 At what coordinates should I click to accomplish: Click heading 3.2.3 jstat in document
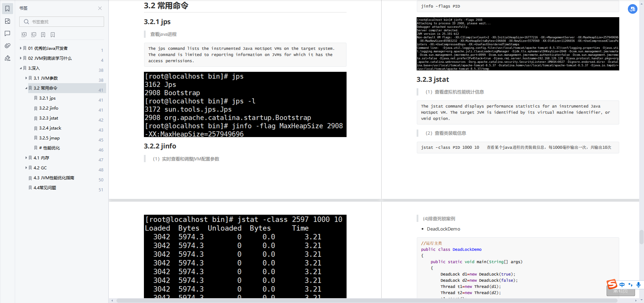tap(433, 79)
